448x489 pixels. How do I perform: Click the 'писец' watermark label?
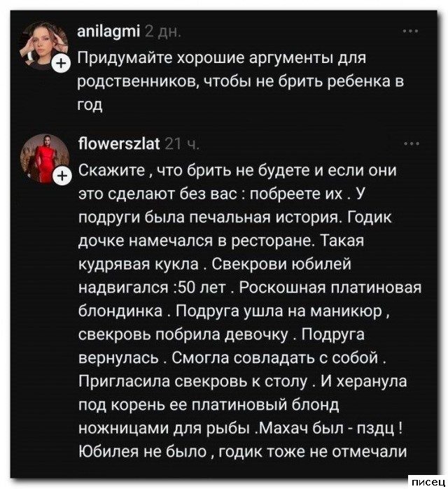click(426, 481)
